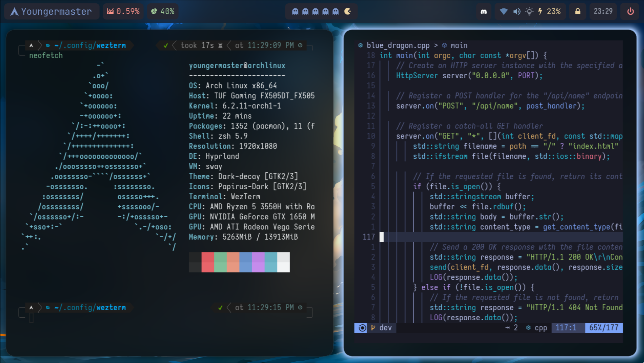Screen dimensions: 644x363
Task: Click the terminal cursor on the lower prompt line
Action: pyautogui.click(x=31, y=318)
